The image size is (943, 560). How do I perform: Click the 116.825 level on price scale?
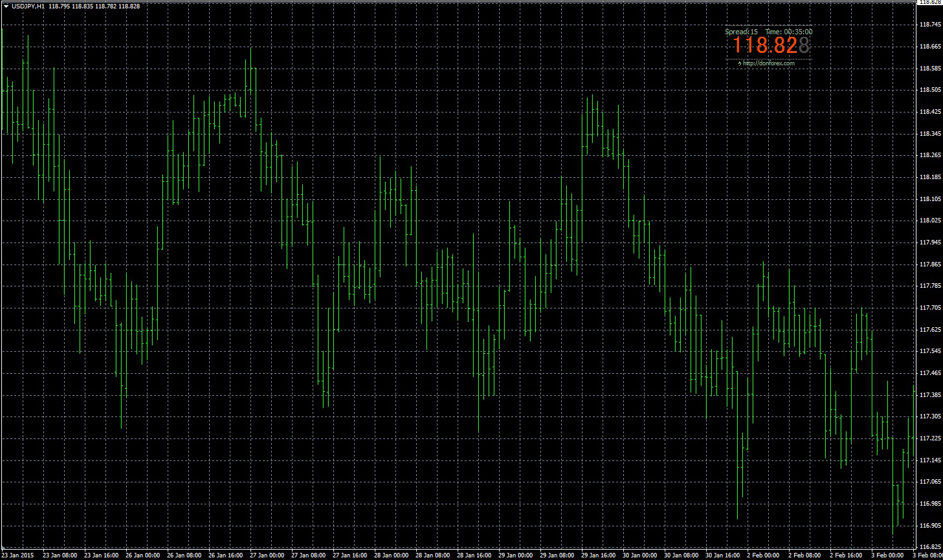(x=929, y=547)
